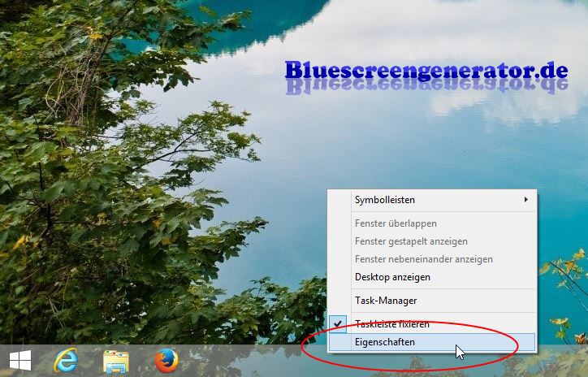Launch Internet Explorer from the taskbar

point(65,360)
